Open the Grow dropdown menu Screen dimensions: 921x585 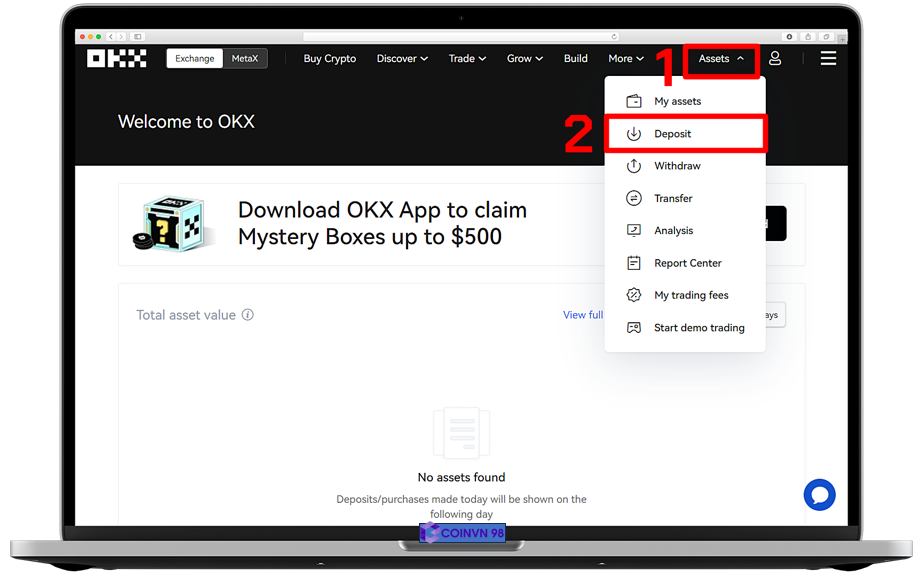[524, 59]
